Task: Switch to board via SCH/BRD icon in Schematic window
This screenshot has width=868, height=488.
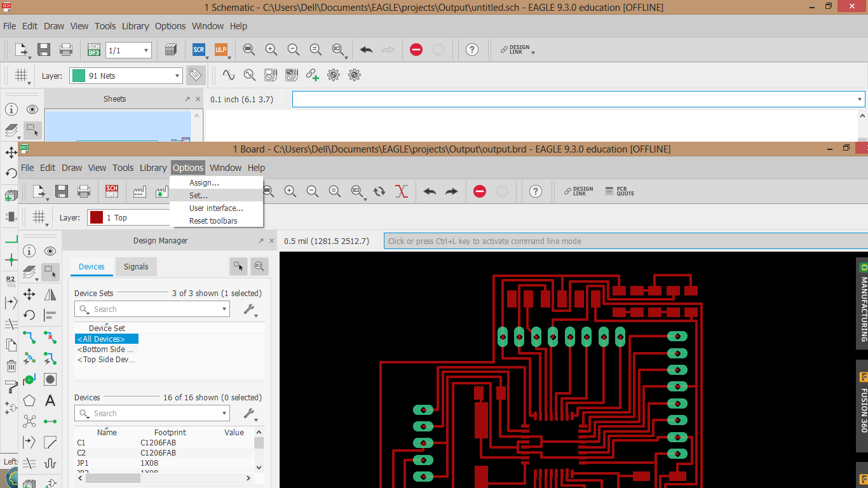Action: pyautogui.click(x=93, y=50)
